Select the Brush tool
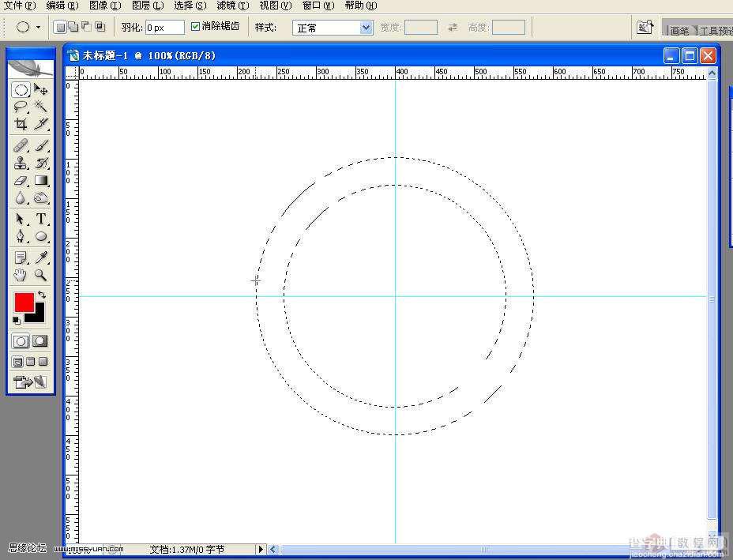 tap(41, 146)
